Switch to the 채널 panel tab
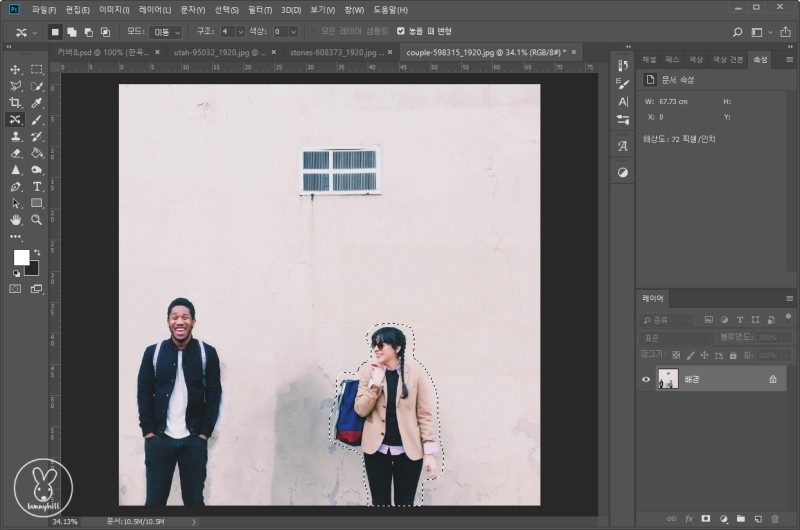Screen dimensions: 800x530 649,60
